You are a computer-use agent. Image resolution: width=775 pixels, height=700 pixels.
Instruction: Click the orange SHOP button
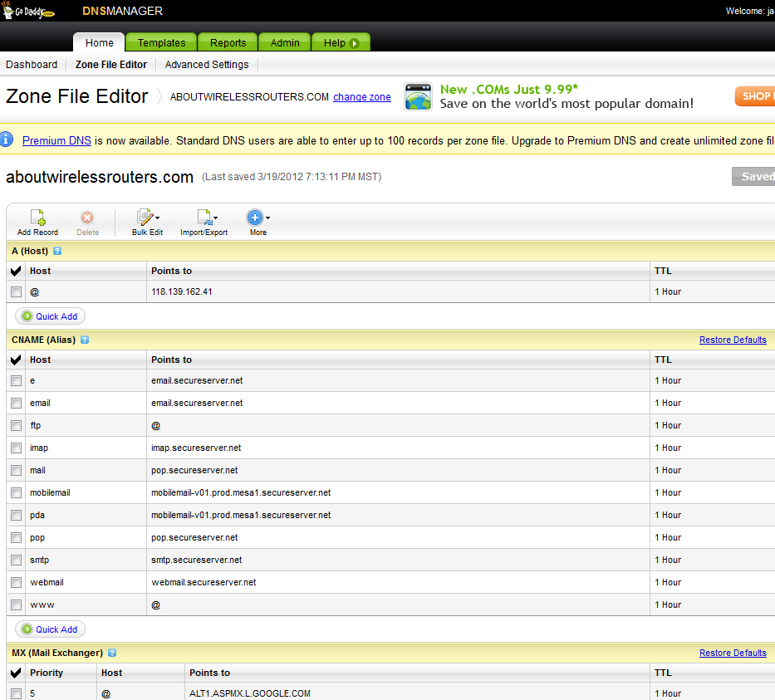pyautogui.click(x=755, y=96)
